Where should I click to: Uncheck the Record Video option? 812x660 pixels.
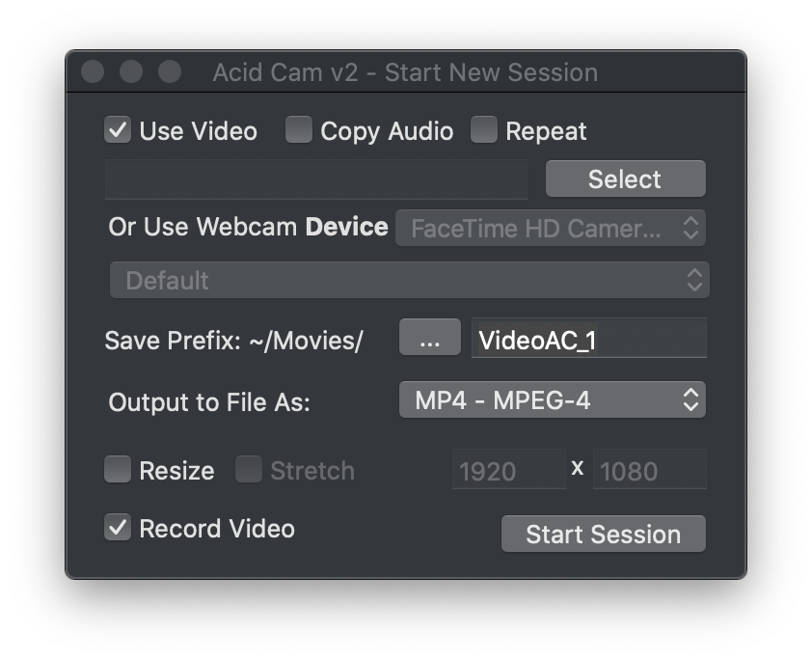(118, 528)
